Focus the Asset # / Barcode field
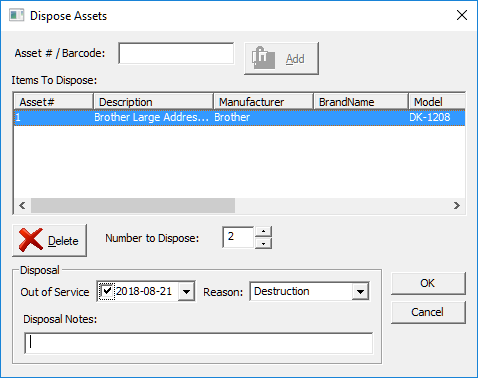 (176, 53)
